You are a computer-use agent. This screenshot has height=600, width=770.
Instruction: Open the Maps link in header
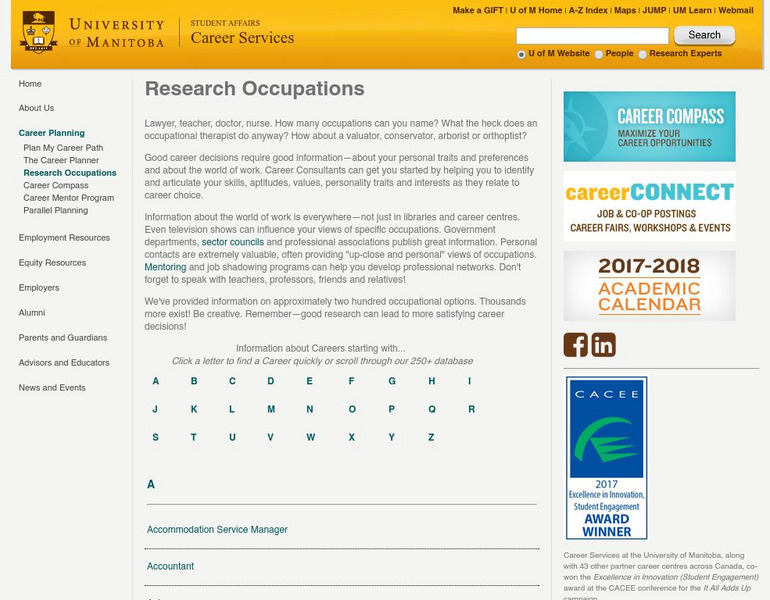(625, 10)
